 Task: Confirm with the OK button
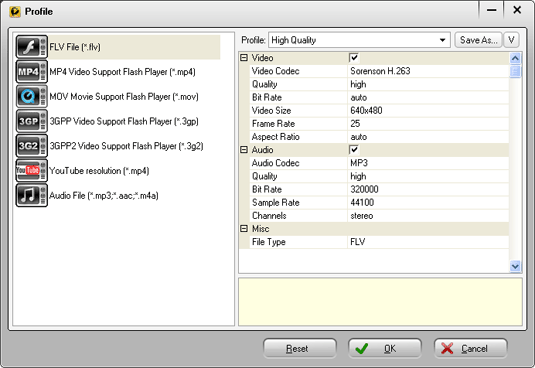tap(385, 348)
